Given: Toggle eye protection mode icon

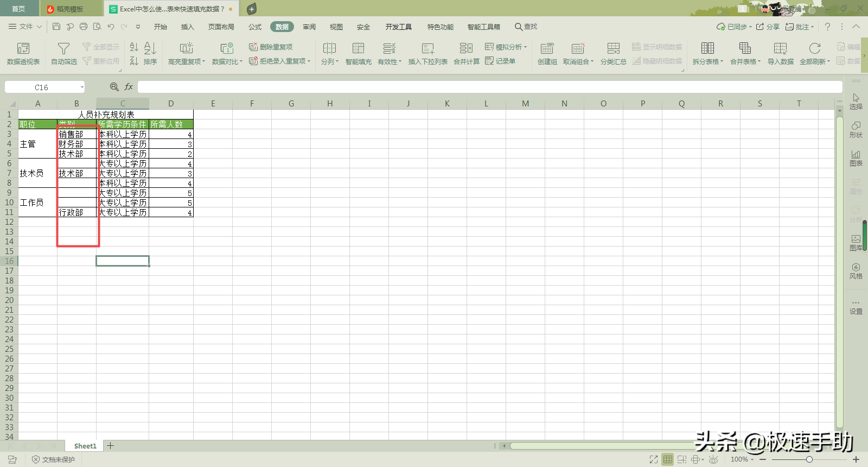Looking at the screenshot, I should (713, 459).
